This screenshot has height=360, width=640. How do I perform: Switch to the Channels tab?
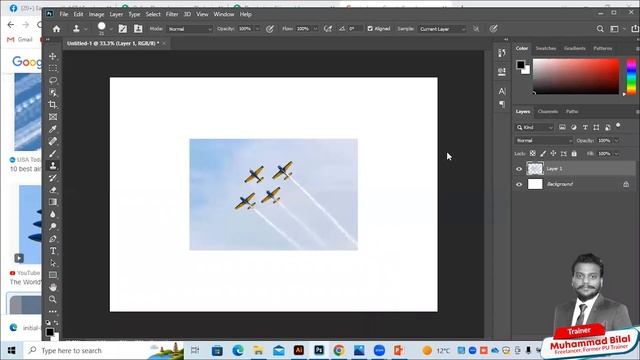pos(548,111)
